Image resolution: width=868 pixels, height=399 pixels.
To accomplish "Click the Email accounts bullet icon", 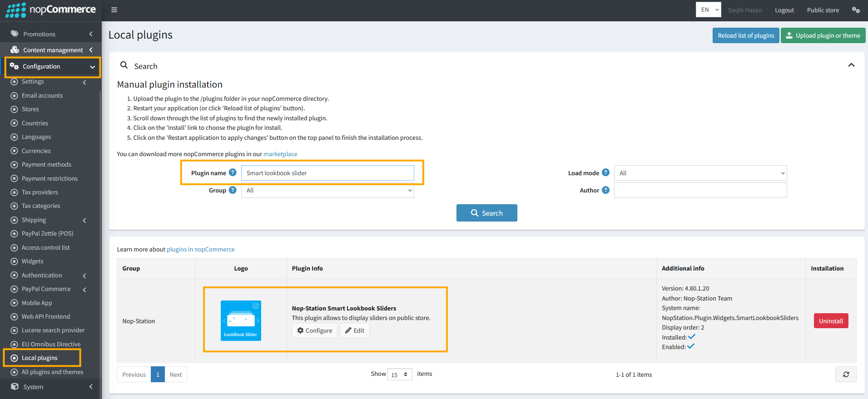I will (14, 95).
